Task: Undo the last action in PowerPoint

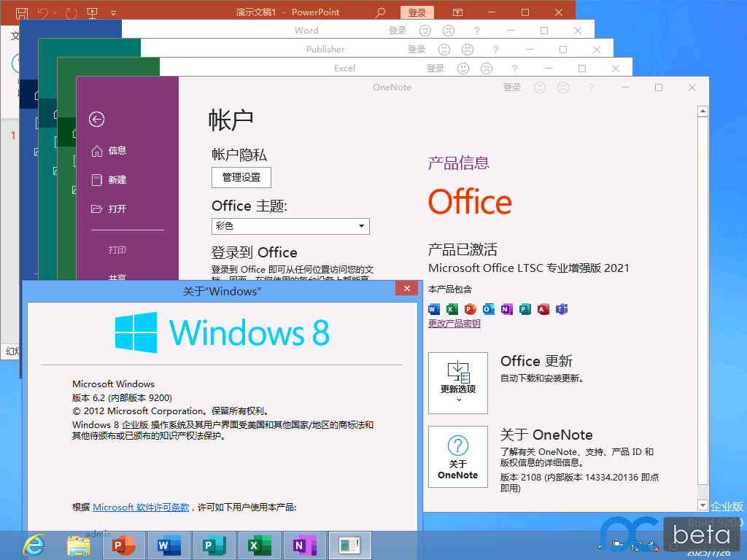Action: coord(43,13)
